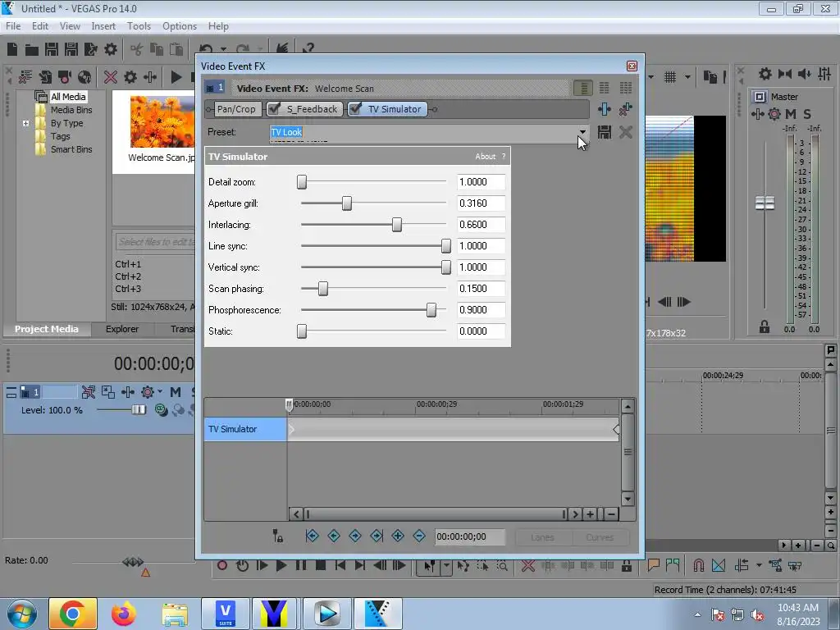Screen dimensions: 840x630
Task: Click Extract Audio from CD icon
Action: pos(84,77)
